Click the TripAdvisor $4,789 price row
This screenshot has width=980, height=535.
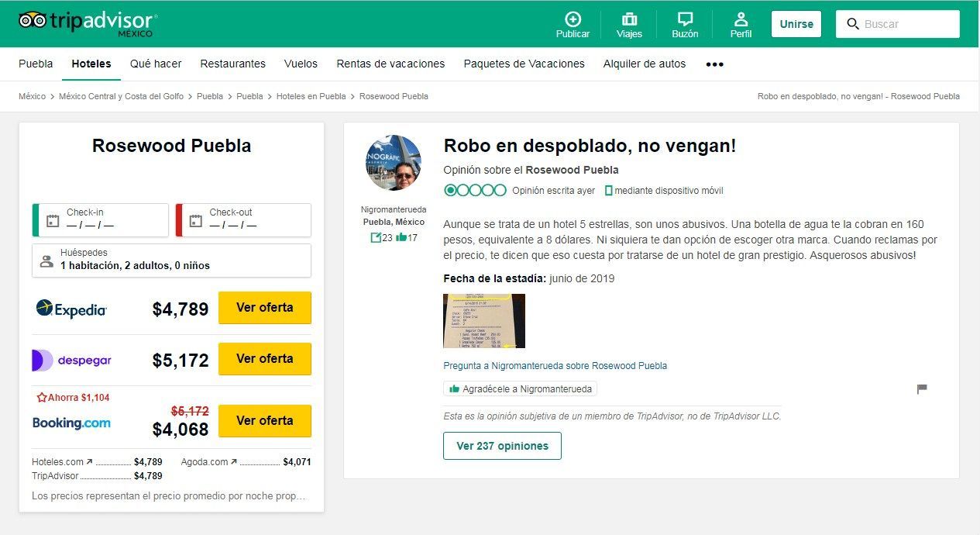[97, 476]
